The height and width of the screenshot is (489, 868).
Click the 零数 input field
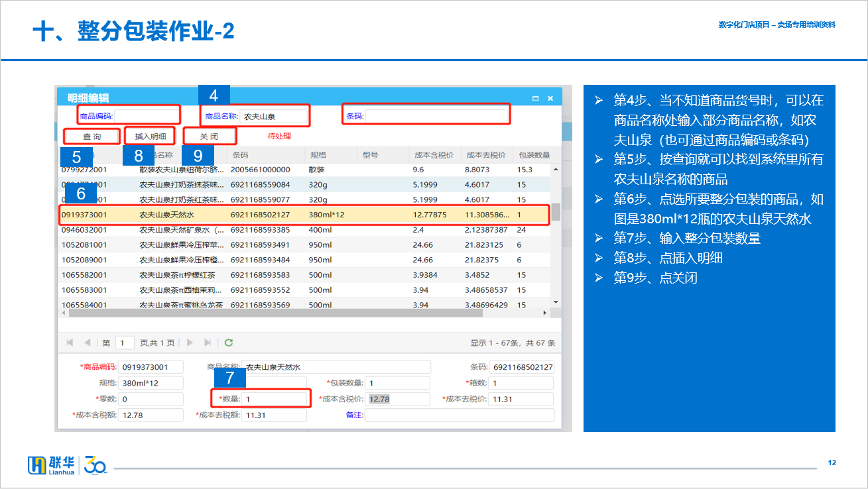(151, 399)
